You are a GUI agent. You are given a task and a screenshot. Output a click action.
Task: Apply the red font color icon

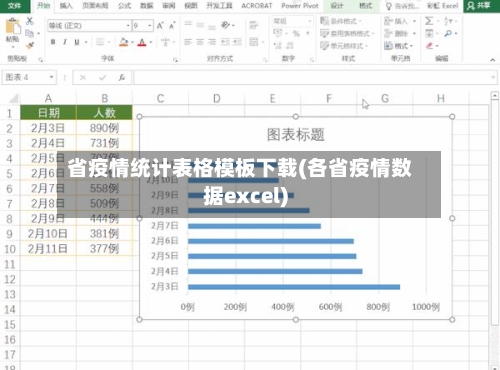pyautogui.click(x=142, y=42)
